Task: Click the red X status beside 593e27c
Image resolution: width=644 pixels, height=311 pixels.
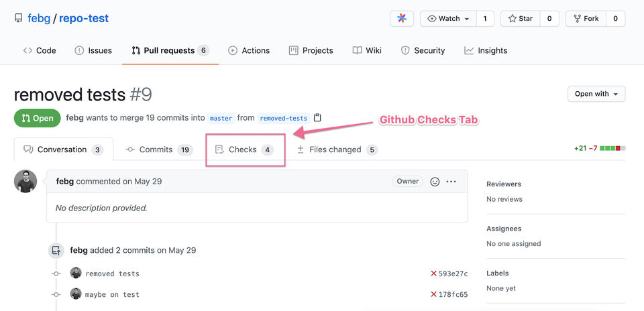Action: (433, 273)
